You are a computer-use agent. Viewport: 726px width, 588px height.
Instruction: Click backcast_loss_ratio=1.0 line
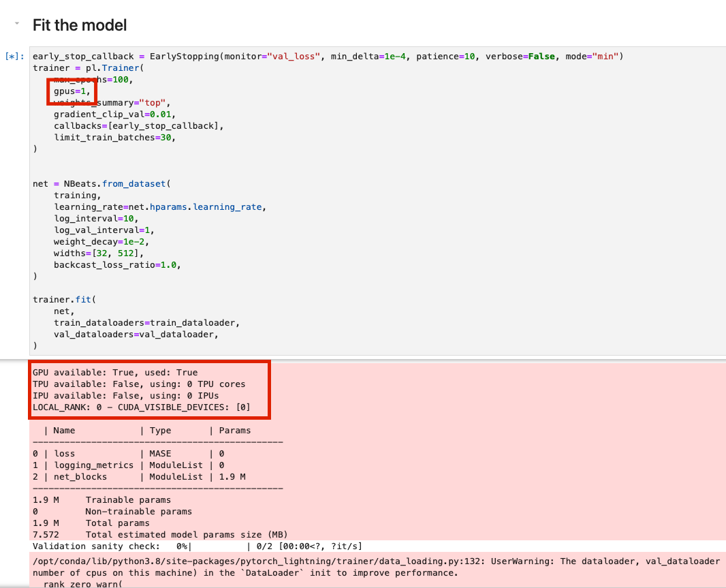117,265
